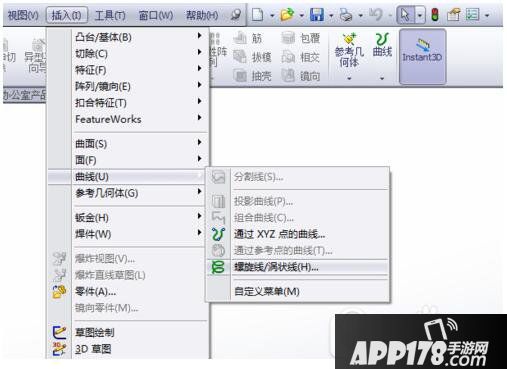Click the Rib (筋) feature icon

click(239, 38)
